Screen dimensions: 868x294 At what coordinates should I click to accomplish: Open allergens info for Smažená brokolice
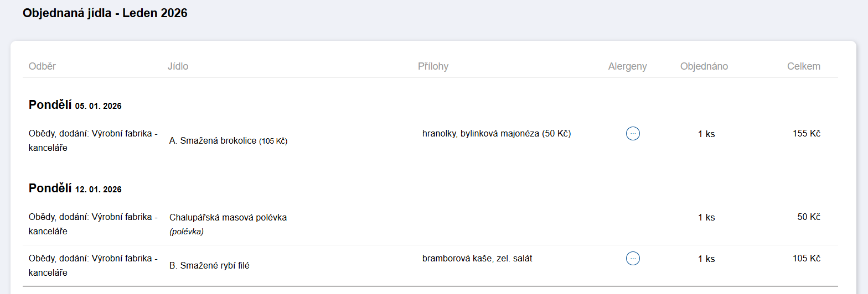pyautogui.click(x=633, y=134)
